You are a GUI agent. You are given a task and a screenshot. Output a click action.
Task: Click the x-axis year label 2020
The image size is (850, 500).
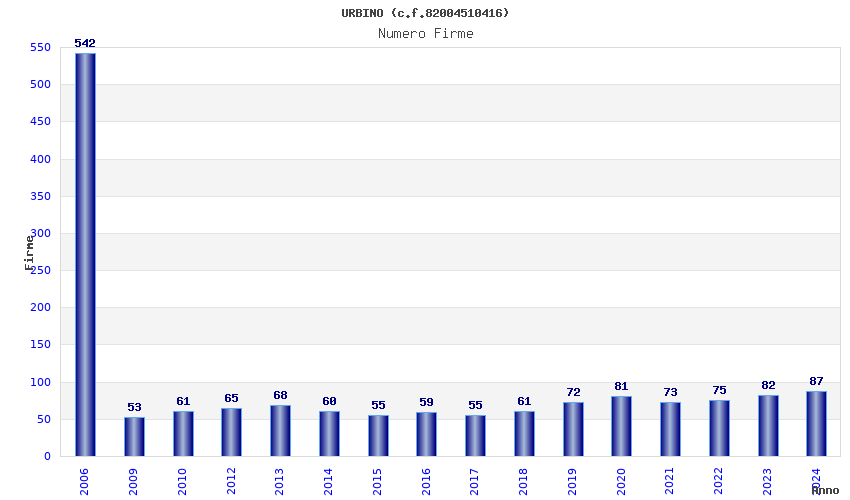621,482
